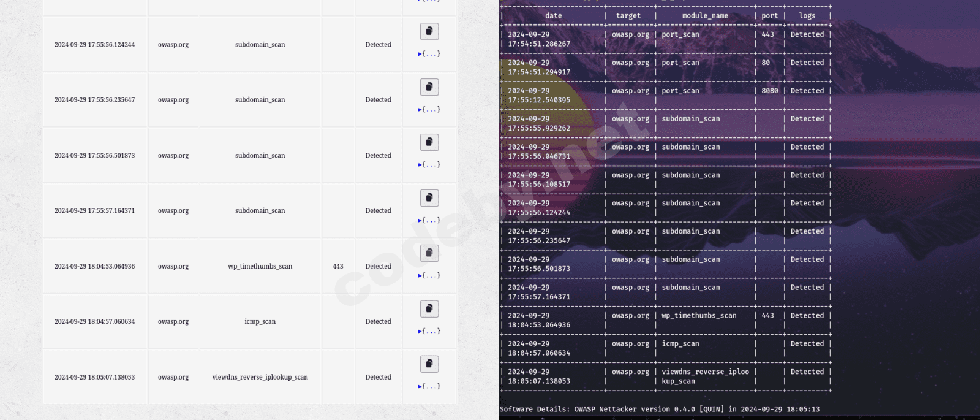This screenshot has height=420, width=980.
Task: Click the terminal 'port' column header
Action: click(770, 16)
